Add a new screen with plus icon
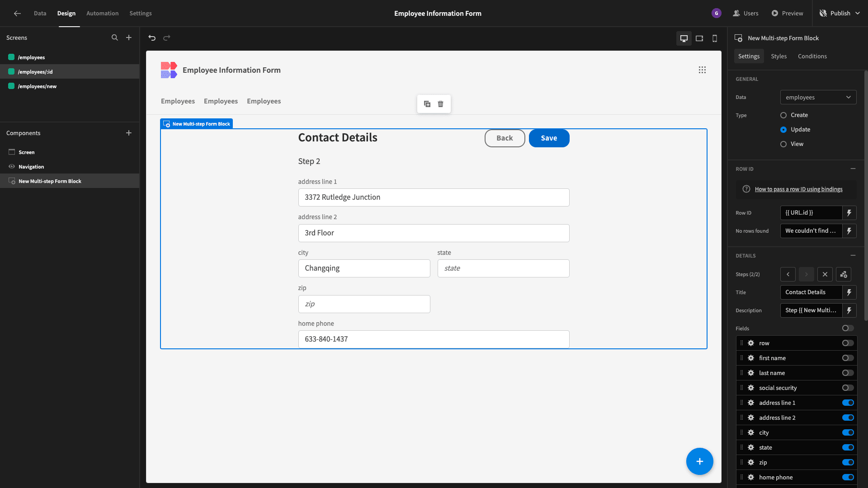 tap(129, 38)
